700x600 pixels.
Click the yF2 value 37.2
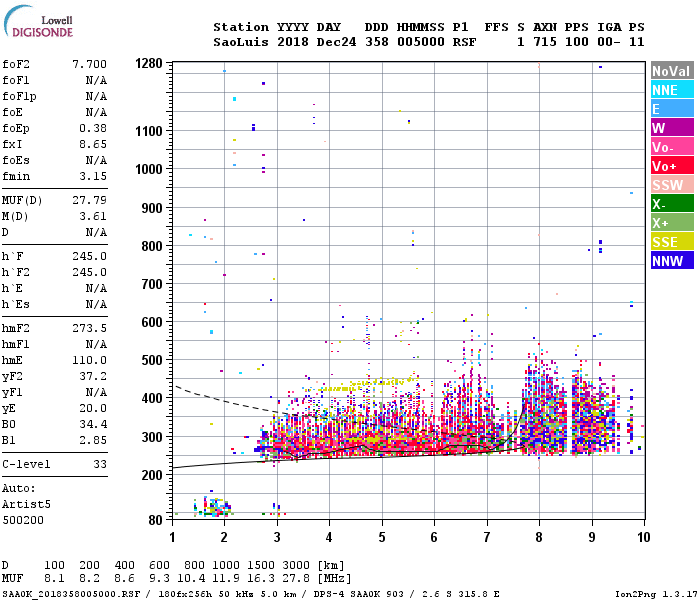(93, 376)
